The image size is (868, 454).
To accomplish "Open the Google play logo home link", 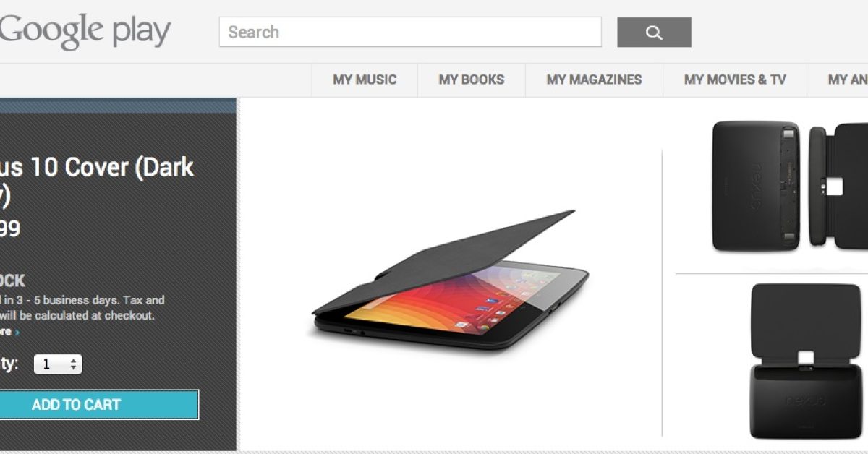I will pos(85,32).
